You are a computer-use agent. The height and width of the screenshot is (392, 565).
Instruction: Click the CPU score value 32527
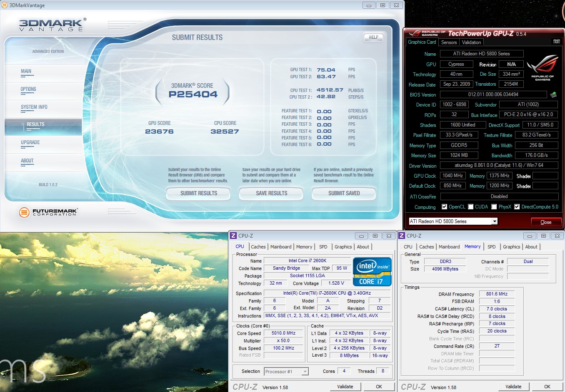coord(225,131)
